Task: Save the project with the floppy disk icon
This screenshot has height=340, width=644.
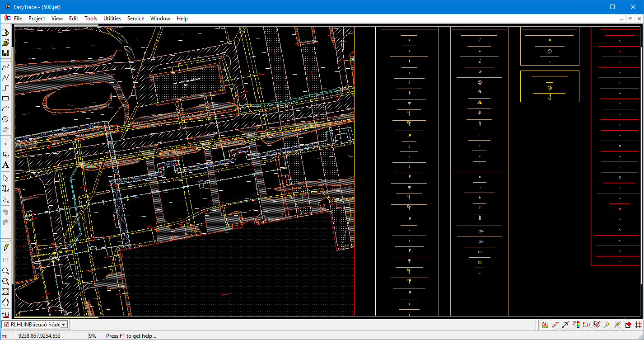Action: (5, 53)
